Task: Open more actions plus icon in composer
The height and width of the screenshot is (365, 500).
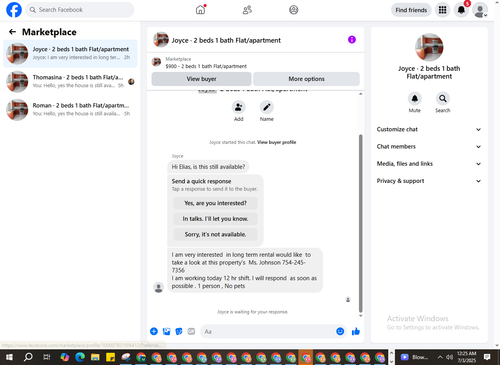Action: [x=154, y=331]
